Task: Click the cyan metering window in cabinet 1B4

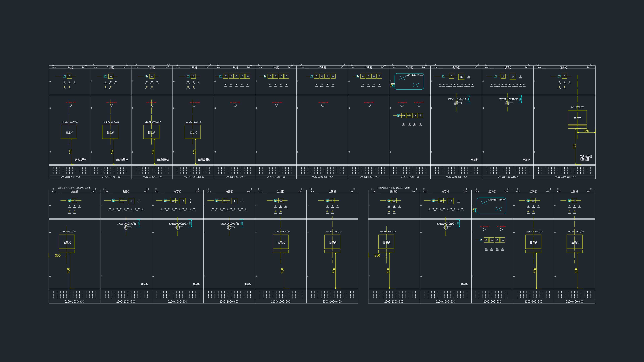Action: 409,81
